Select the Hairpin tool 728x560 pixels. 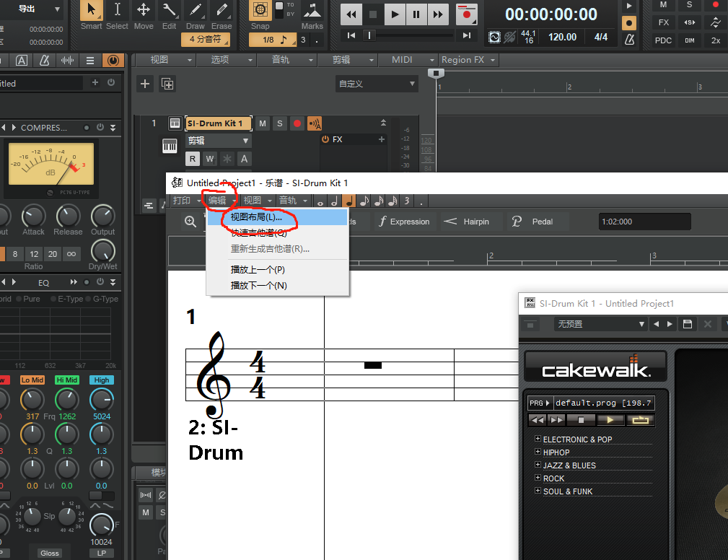[x=470, y=222]
